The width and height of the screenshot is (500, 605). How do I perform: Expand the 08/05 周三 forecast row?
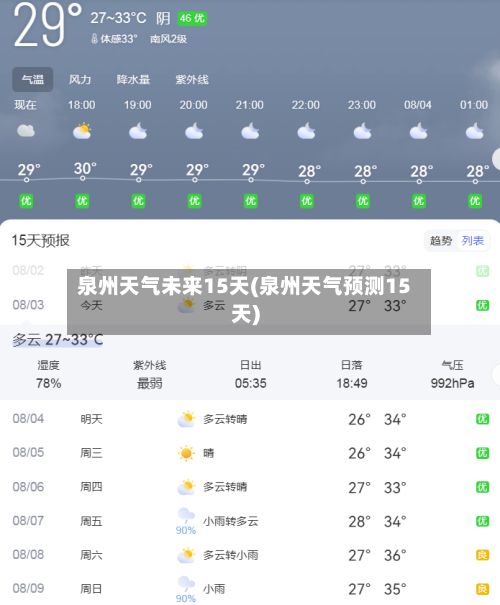250,453
